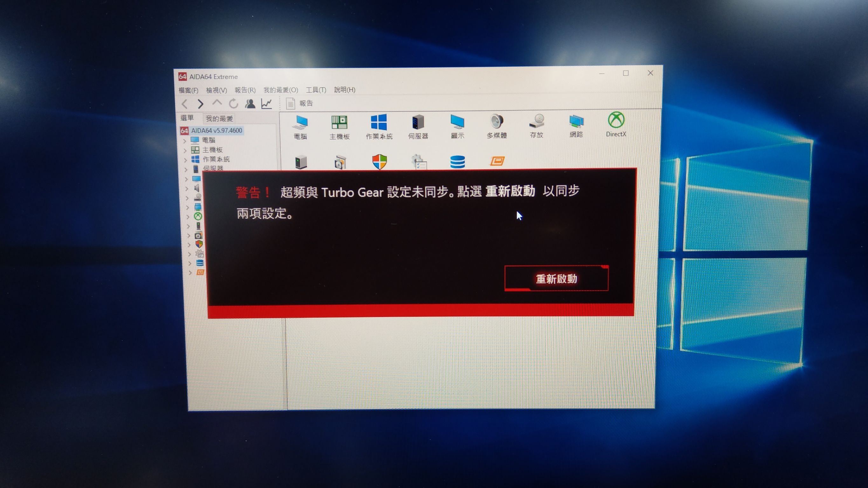
Task: Open the 檢視(V) menu
Action: pyautogui.click(x=216, y=90)
